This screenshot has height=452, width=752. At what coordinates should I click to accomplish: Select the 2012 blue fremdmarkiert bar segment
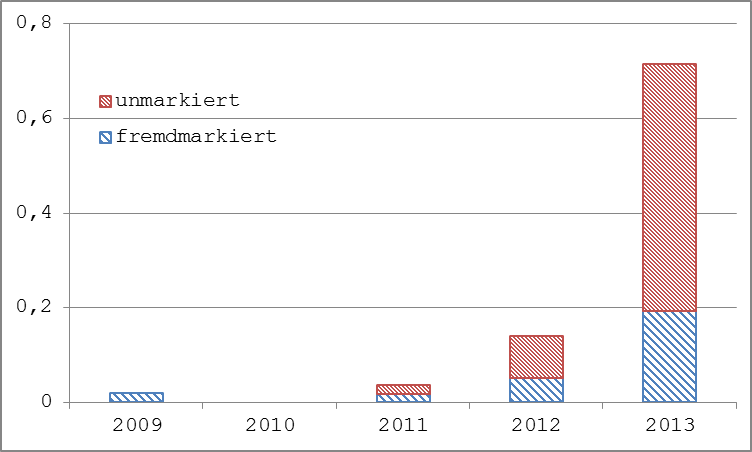536,391
